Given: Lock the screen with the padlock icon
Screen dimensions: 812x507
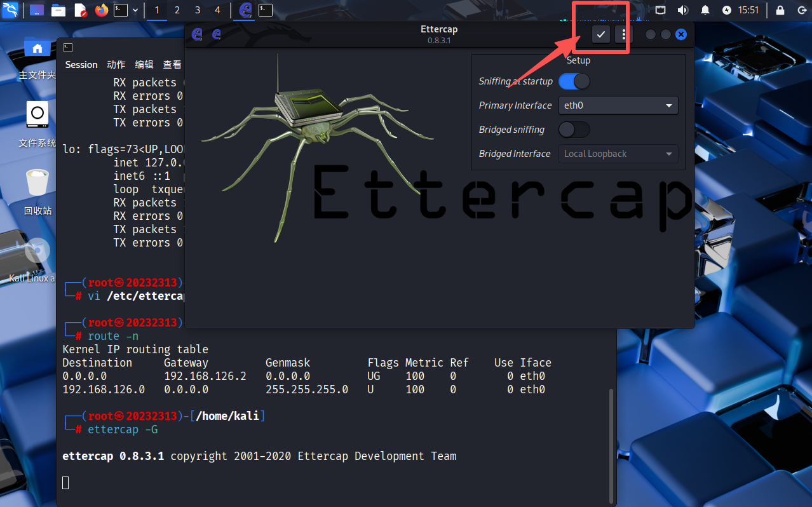Looking at the screenshot, I should (x=781, y=10).
